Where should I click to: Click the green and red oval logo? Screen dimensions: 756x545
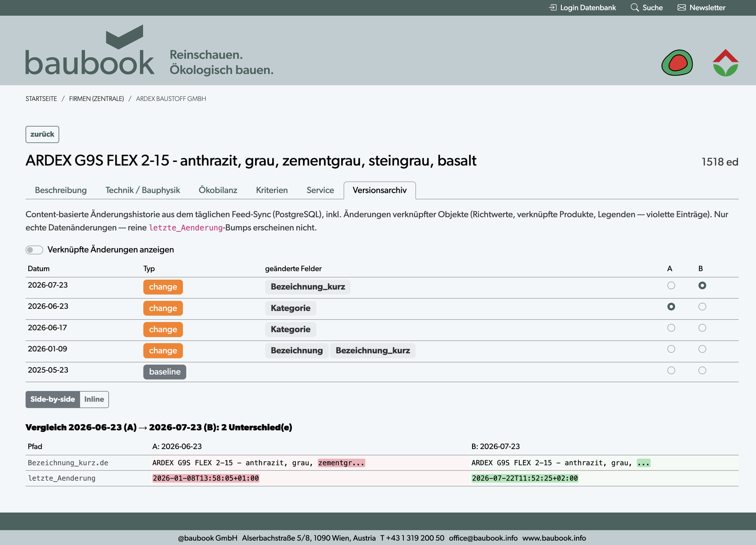677,62
